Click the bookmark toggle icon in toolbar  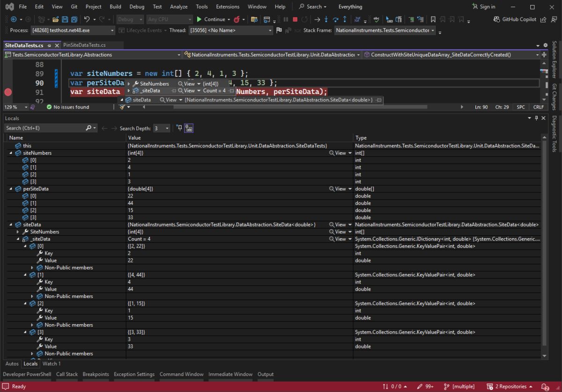tap(433, 19)
